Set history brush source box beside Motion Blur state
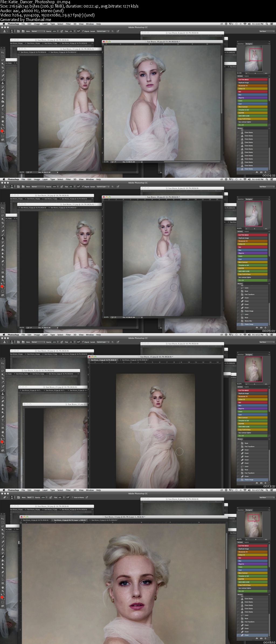276x644 pixels. 238,321
